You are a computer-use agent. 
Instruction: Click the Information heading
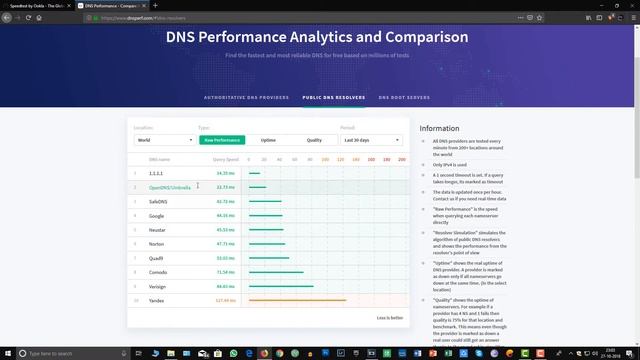(x=439, y=129)
